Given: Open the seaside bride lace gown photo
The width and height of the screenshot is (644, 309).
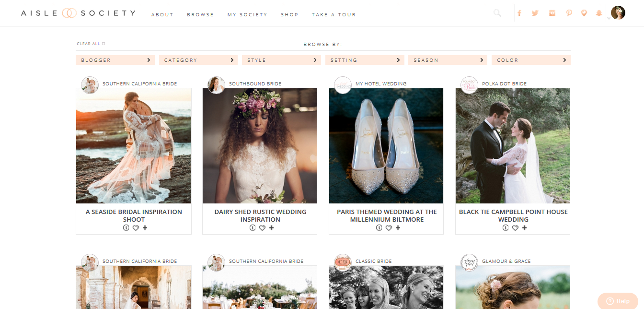Looking at the screenshot, I should coord(134,146).
